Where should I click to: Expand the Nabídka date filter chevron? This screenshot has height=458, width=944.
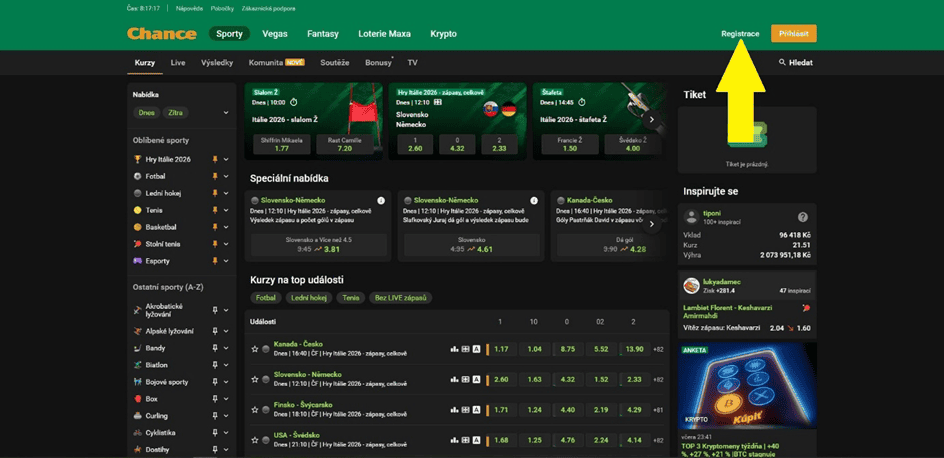pos(226,113)
